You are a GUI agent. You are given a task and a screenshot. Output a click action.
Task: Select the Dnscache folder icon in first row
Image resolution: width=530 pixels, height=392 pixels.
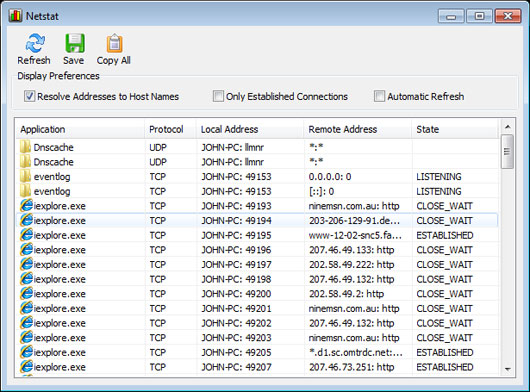tap(26, 147)
